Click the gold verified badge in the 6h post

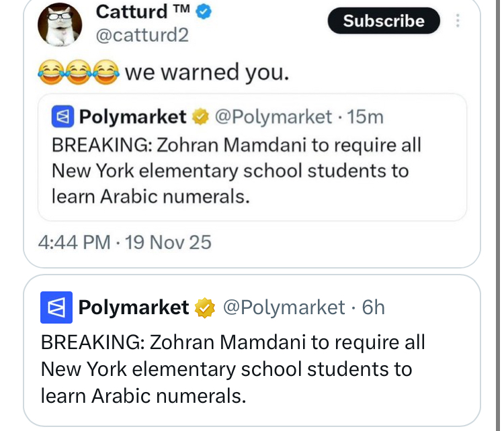tap(205, 308)
